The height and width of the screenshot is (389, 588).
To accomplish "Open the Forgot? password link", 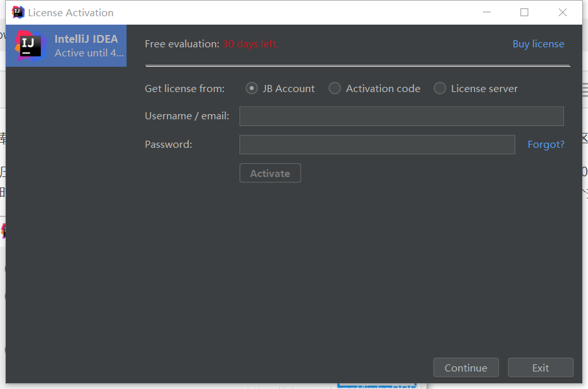I will tap(546, 145).
